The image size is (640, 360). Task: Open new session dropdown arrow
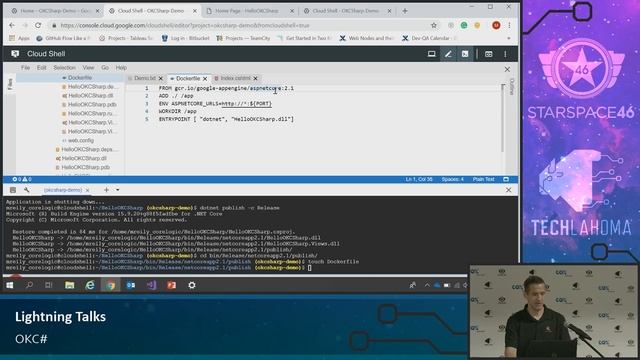[x=118, y=190]
